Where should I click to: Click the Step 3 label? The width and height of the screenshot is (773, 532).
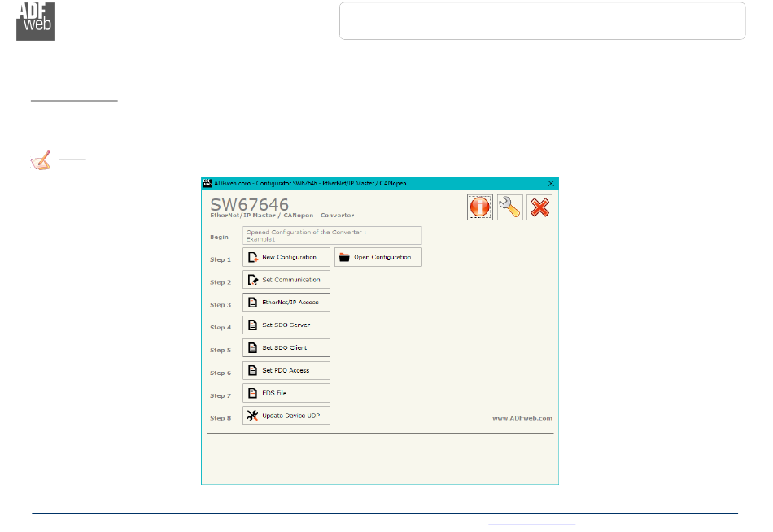221,305
